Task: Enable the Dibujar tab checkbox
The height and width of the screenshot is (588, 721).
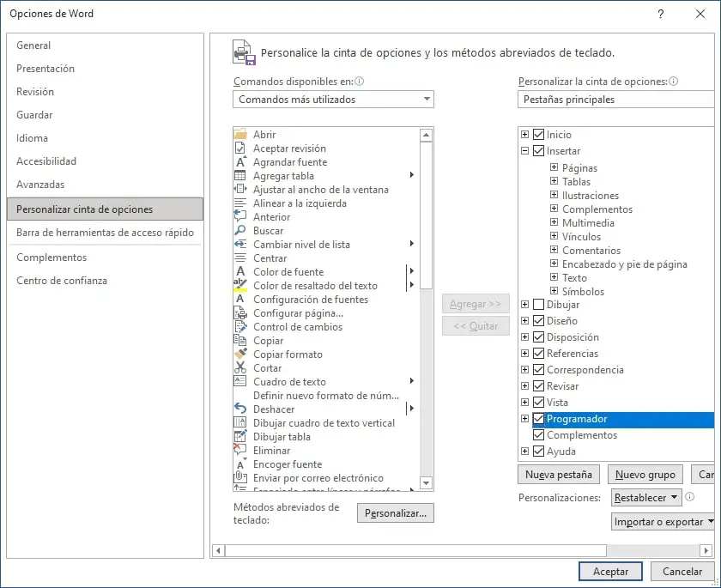Action: click(538, 305)
